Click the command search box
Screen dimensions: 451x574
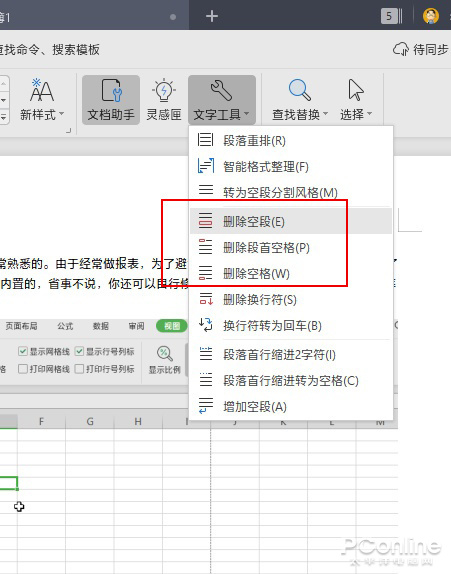coord(50,49)
